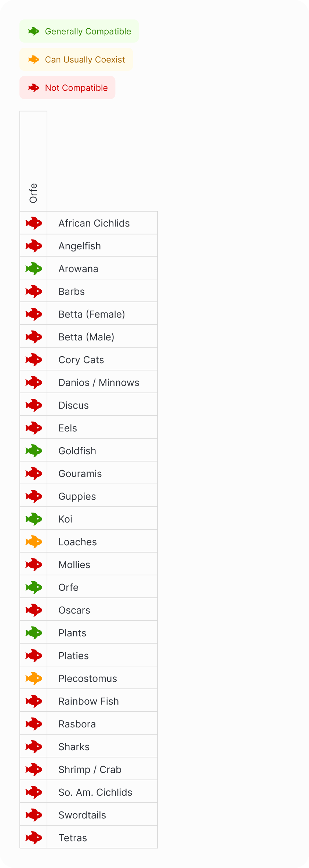Click the green fish icon beside Plants
This screenshot has width=309, height=868.
tap(34, 633)
